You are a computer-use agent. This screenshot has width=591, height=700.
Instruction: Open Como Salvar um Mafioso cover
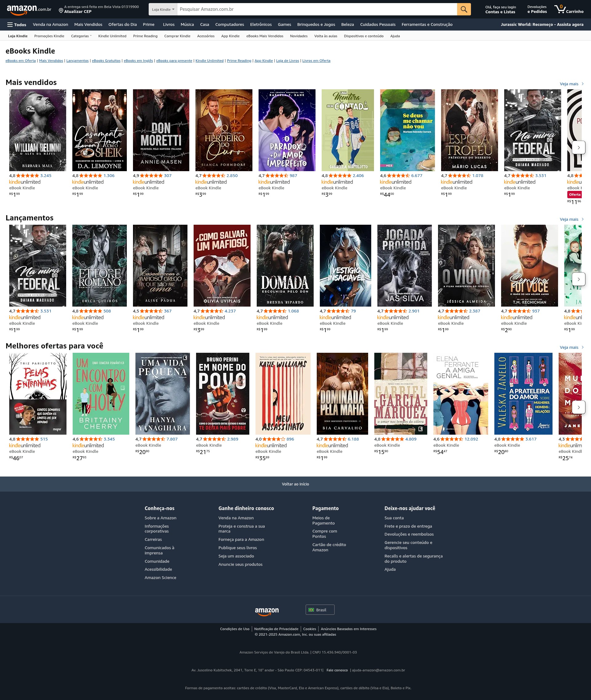222,265
